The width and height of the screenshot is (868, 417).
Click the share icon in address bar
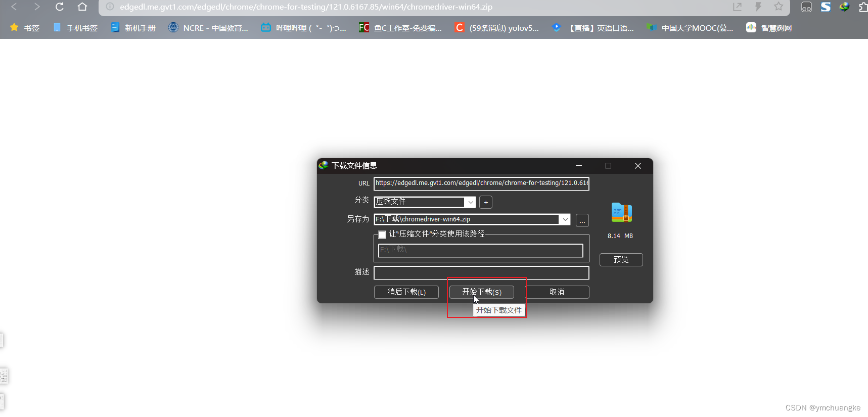[x=738, y=7]
